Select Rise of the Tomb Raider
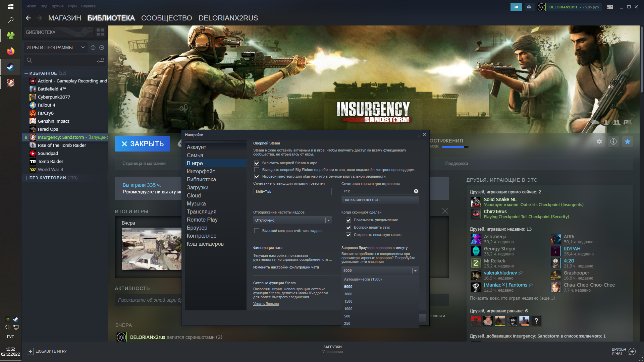644x362 pixels. pos(62,145)
